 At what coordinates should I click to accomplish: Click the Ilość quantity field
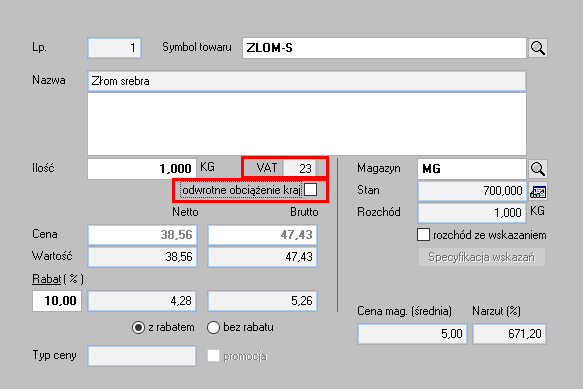tap(142, 169)
